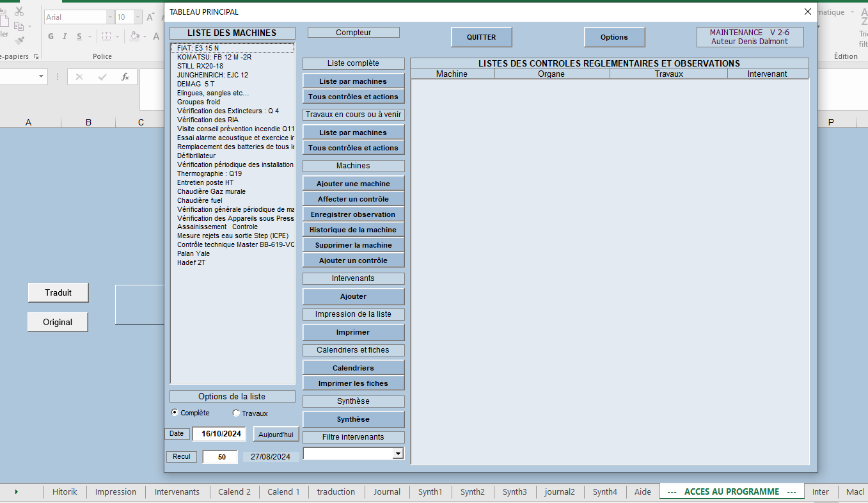Click the Cut scissors icon in Excel ribbon

[x=19, y=12]
